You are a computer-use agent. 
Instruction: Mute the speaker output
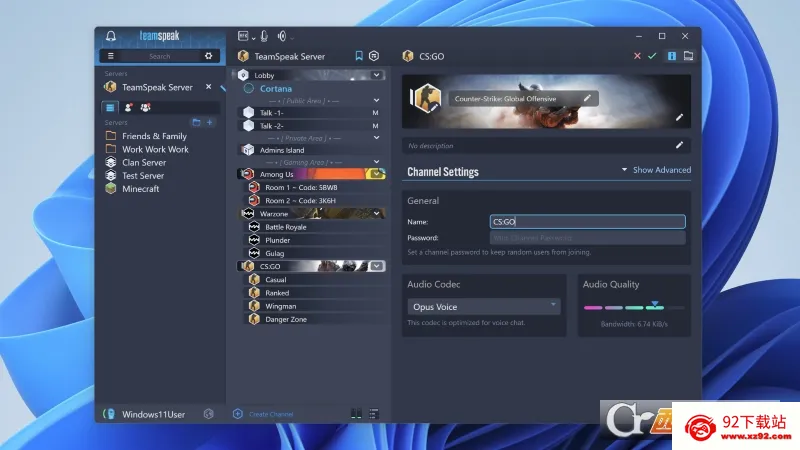point(282,36)
